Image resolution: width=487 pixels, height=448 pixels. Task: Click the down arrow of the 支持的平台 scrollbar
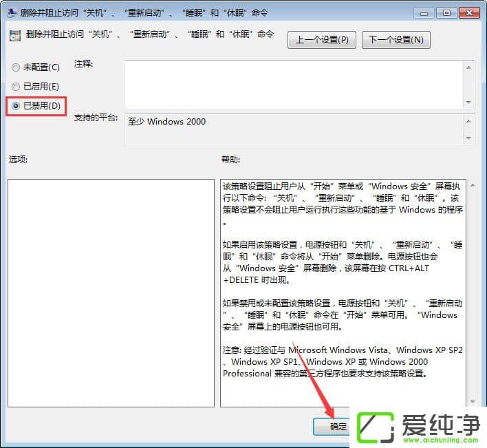coord(468,138)
